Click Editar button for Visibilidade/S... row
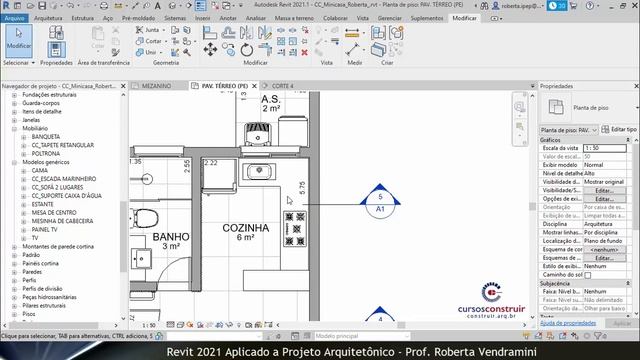 point(604,191)
